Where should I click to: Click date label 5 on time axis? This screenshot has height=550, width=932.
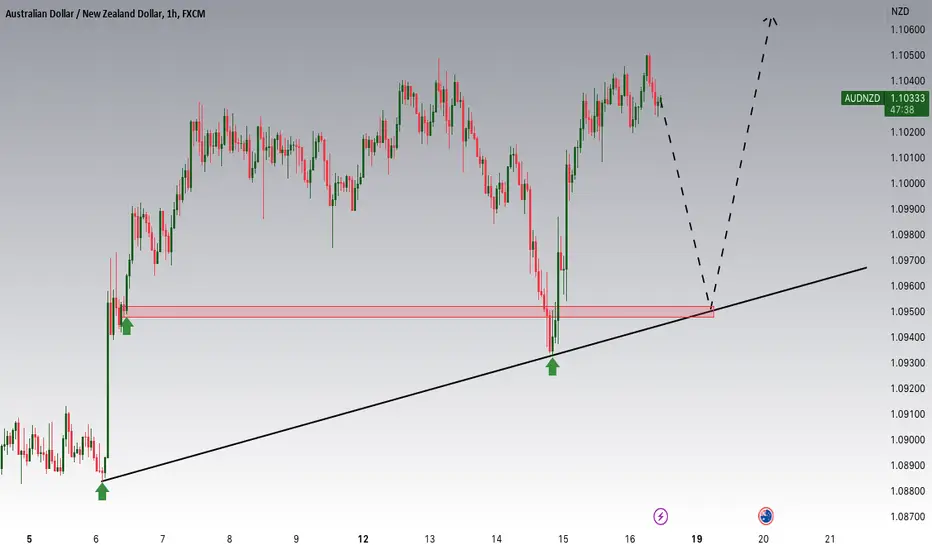[29, 539]
